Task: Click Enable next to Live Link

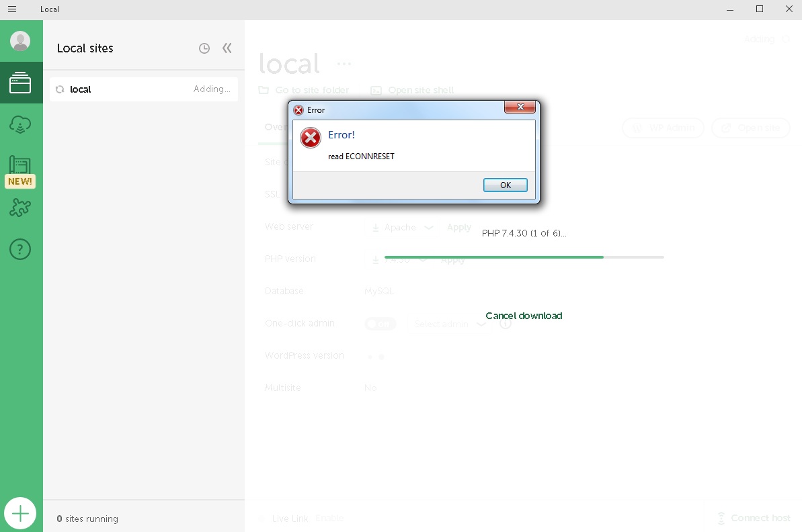Action: [x=329, y=518]
